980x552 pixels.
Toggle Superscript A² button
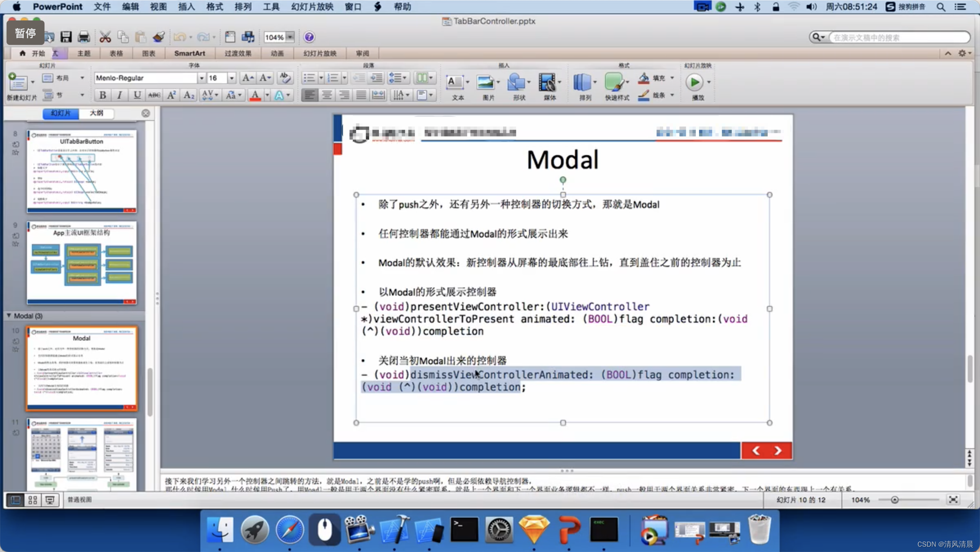point(171,95)
